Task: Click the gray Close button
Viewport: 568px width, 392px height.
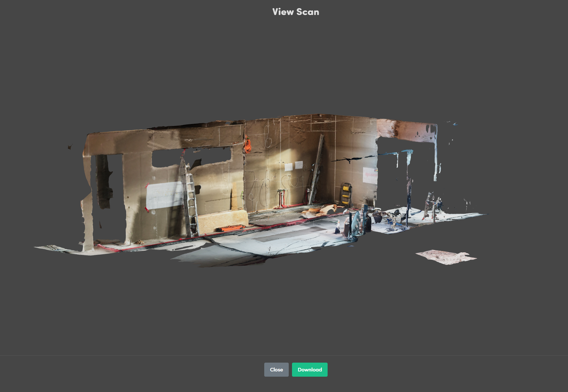Action: pyautogui.click(x=276, y=369)
